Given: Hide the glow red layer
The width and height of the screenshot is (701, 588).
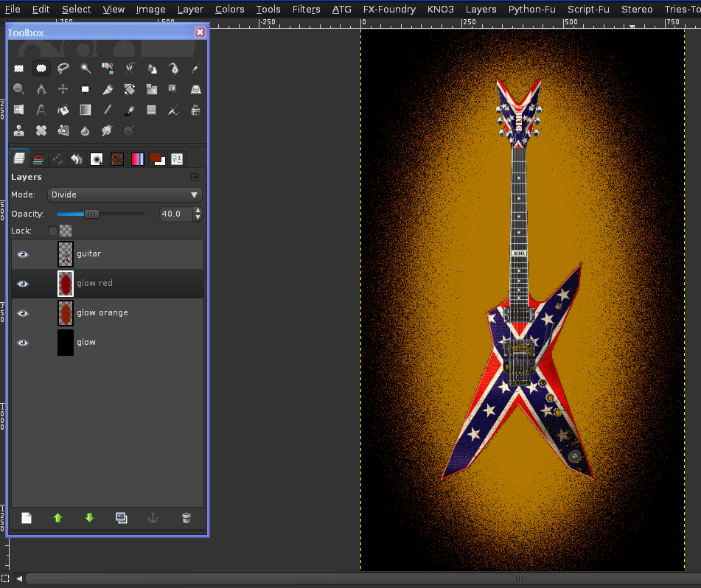Looking at the screenshot, I should click(22, 284).
